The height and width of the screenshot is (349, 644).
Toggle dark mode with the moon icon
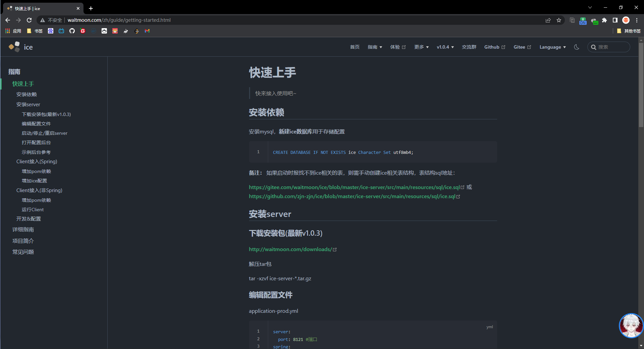576,47
